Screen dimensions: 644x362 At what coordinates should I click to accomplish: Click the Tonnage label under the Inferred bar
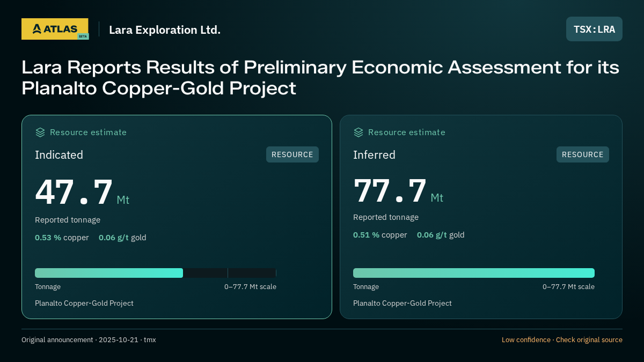click(366, 287)
